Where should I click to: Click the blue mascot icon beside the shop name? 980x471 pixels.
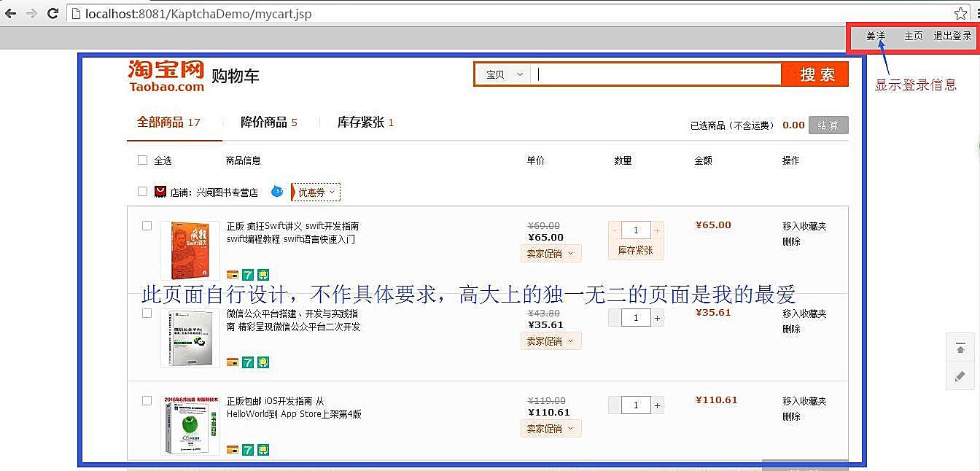point(277,191)
